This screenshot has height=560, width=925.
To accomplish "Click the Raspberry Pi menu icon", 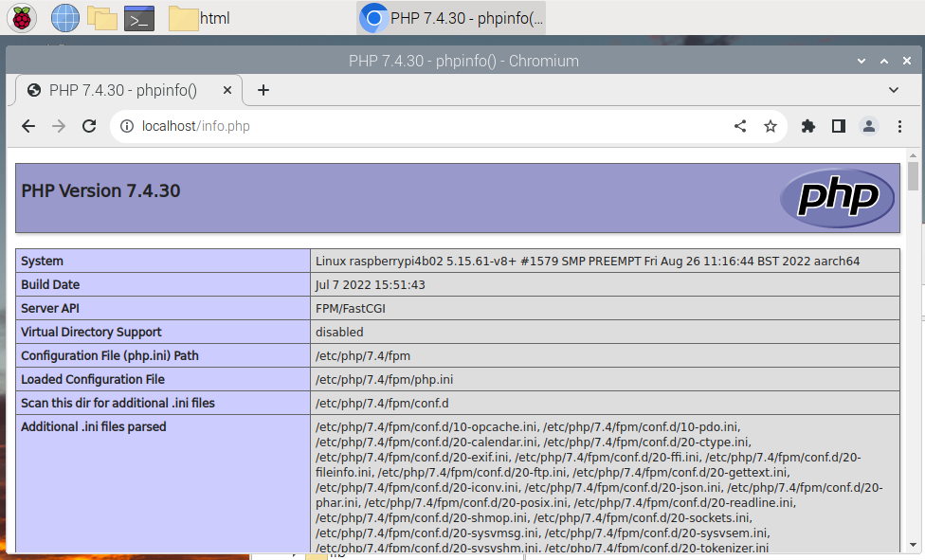I will (x=22, y=17).
